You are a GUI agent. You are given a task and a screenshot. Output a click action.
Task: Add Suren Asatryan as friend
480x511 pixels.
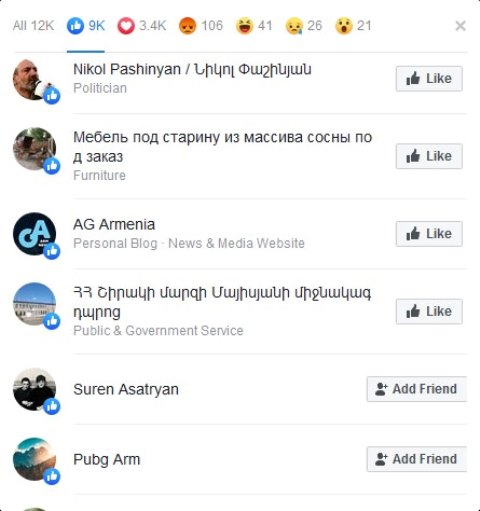[x=417, y=389]
